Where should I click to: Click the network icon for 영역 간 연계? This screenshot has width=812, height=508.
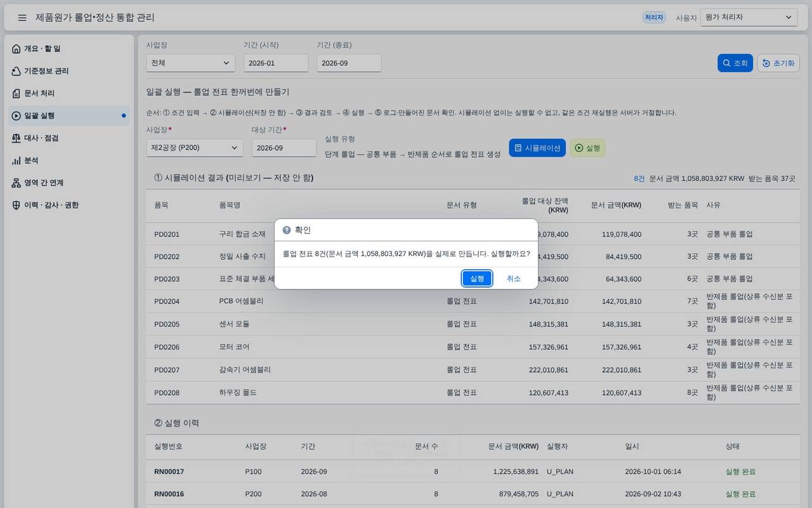pyautogui.click(x=16, y=183)
